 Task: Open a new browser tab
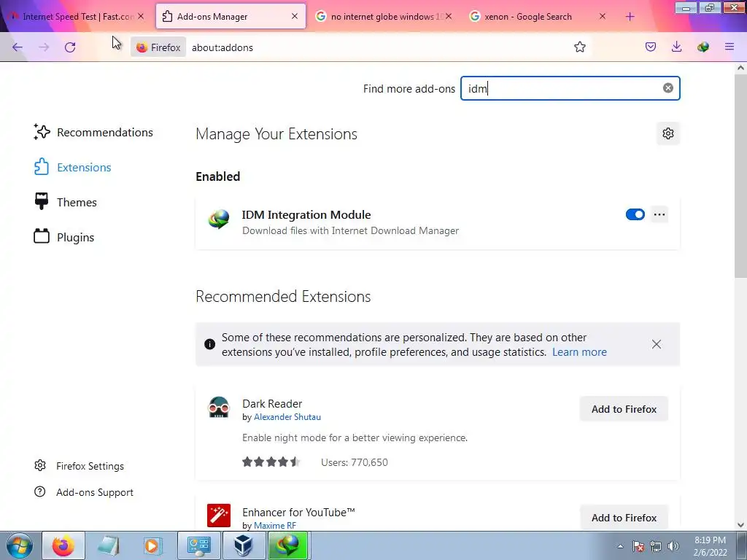pyautogui.click(x=630, y=17)
